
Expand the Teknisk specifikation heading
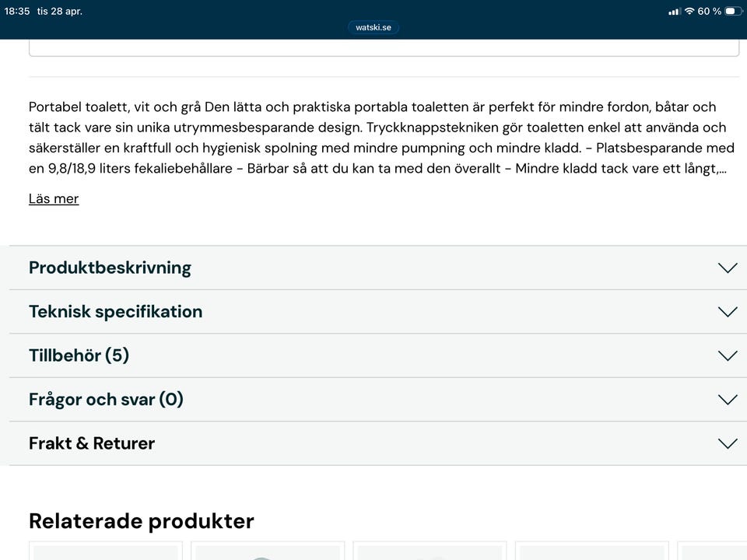[x=115, y=312]
